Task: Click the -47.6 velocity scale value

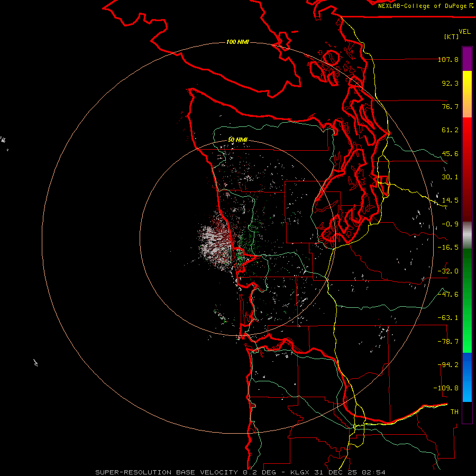Action: [448, 295]
